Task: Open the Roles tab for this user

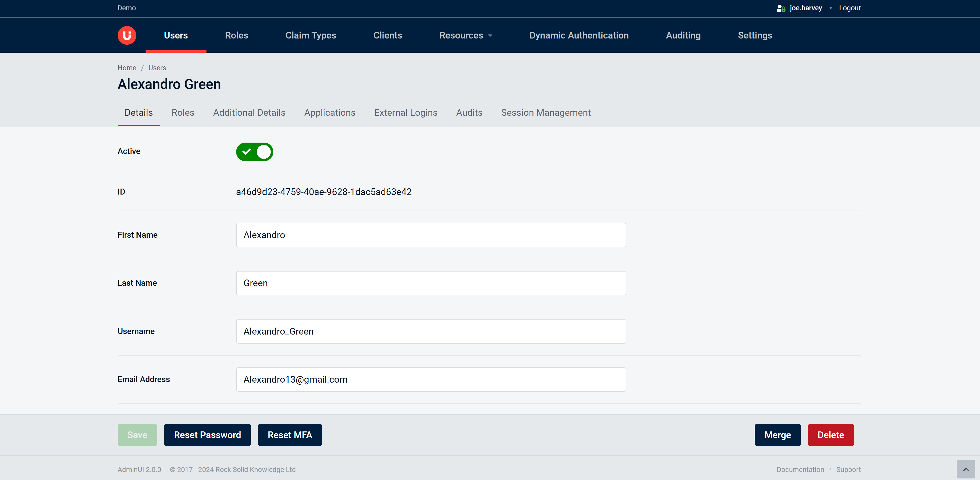Action: [x=183, y=113]
